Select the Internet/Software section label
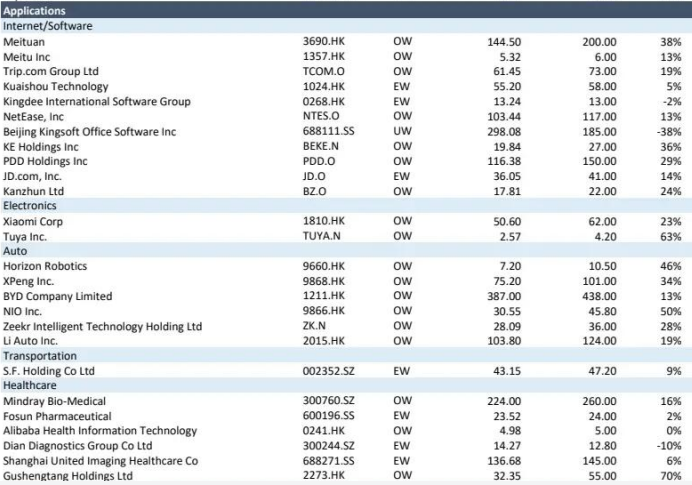This screenshot has height=485, width=692. coord(48,26)
